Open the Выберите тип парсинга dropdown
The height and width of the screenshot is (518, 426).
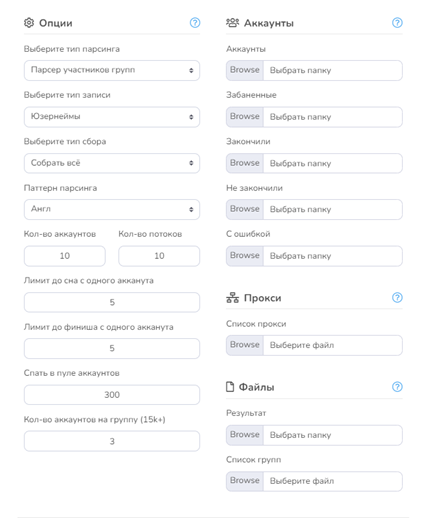112,70
